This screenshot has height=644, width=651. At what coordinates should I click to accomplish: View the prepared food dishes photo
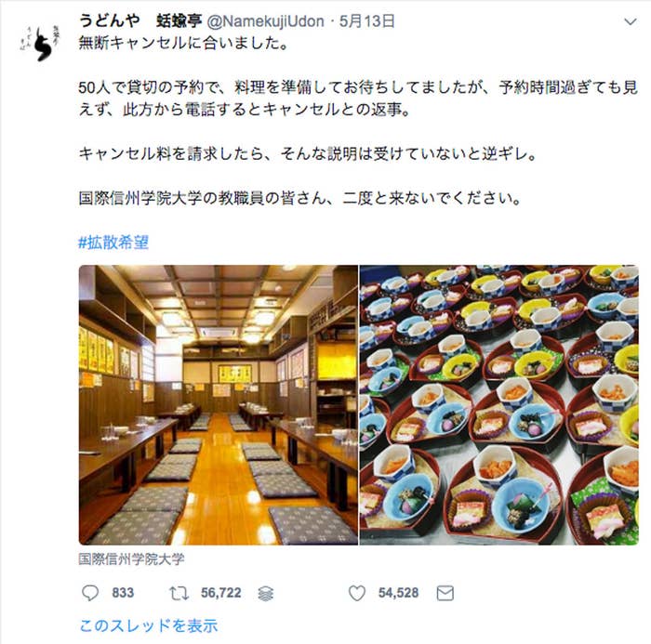click(499, 404)
